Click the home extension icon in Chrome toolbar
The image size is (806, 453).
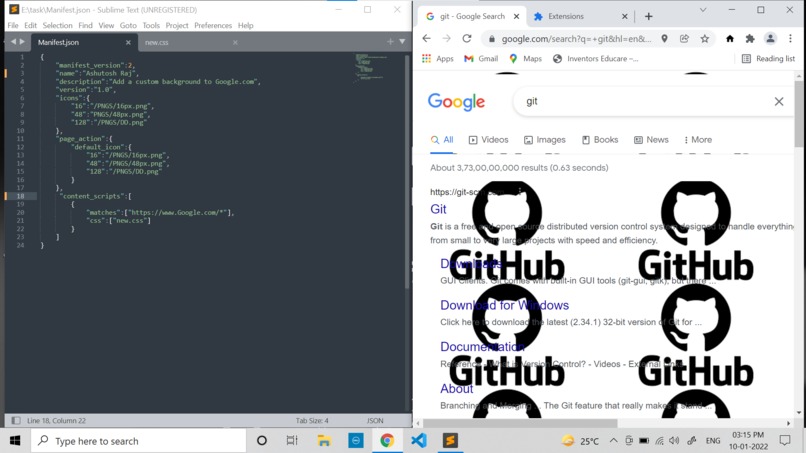(730, 39)
